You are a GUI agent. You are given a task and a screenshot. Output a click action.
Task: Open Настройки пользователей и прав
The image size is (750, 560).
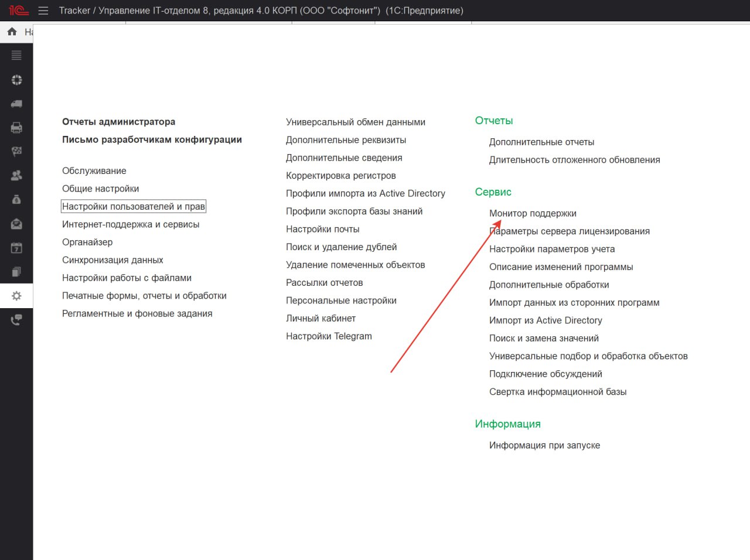(134, 206)
